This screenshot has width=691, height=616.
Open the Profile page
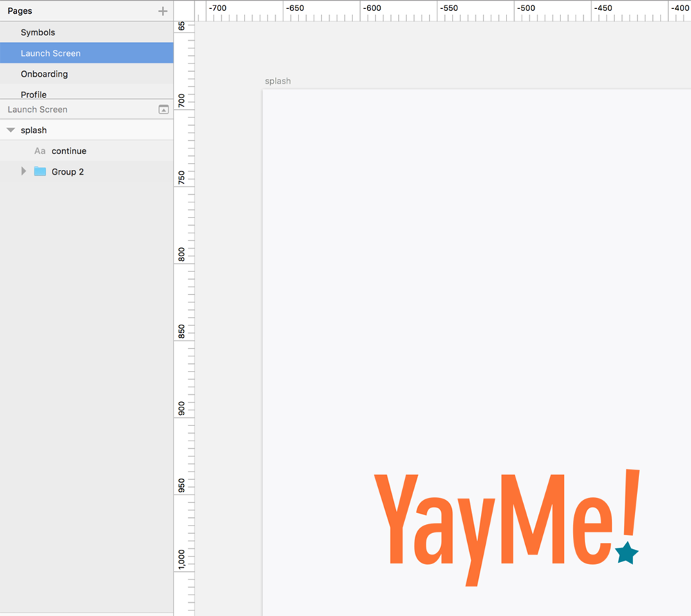(x=87, y=93)
